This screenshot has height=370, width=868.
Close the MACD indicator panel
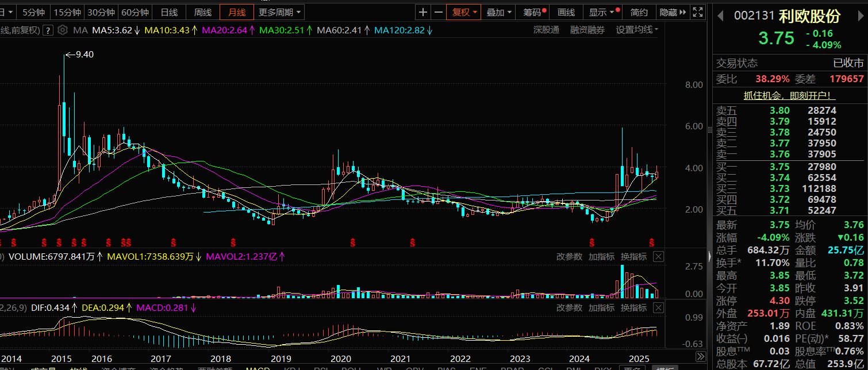click(659, 308)
